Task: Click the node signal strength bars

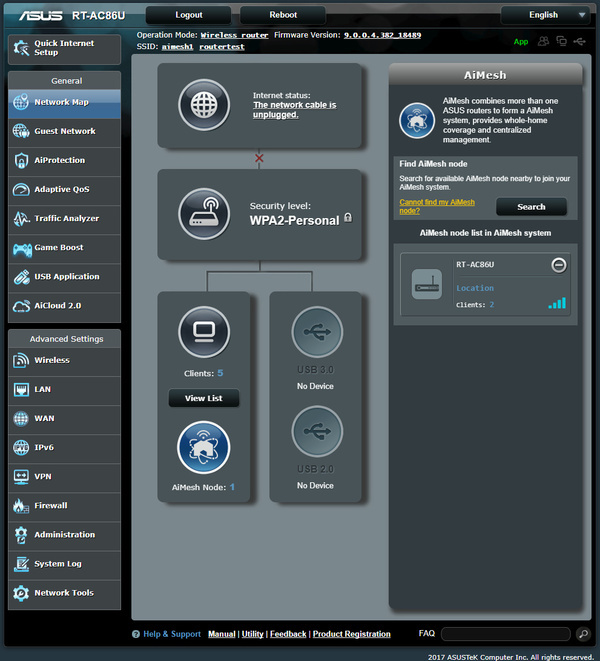Action: [x=557, y=304]
